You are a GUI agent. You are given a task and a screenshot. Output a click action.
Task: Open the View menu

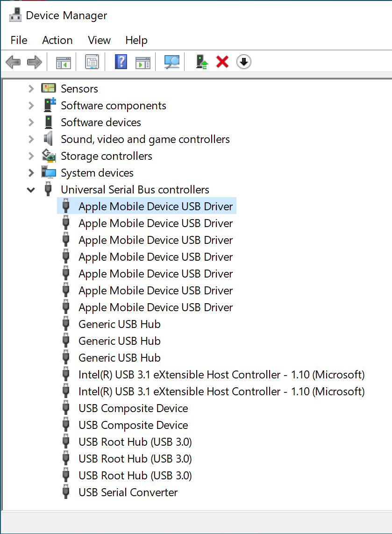tap(99, 40)
